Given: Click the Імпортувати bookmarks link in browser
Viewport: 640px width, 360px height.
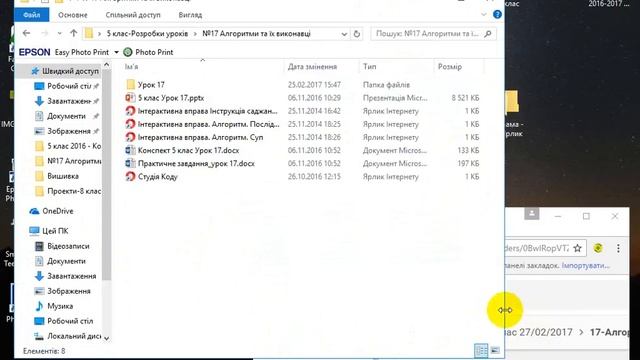Looking at the screenshot, I should pos(586,266).
